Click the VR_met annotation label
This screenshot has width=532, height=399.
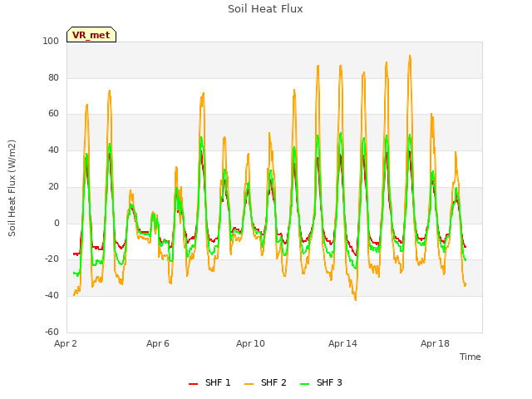(91, 35)
